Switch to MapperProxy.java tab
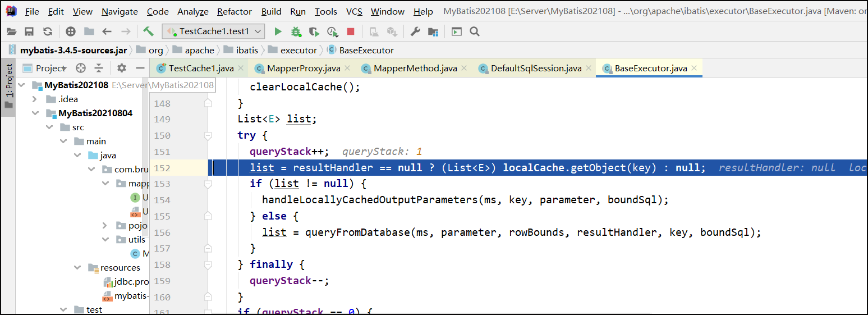The image size is (868, 315). tap(304, 69)
